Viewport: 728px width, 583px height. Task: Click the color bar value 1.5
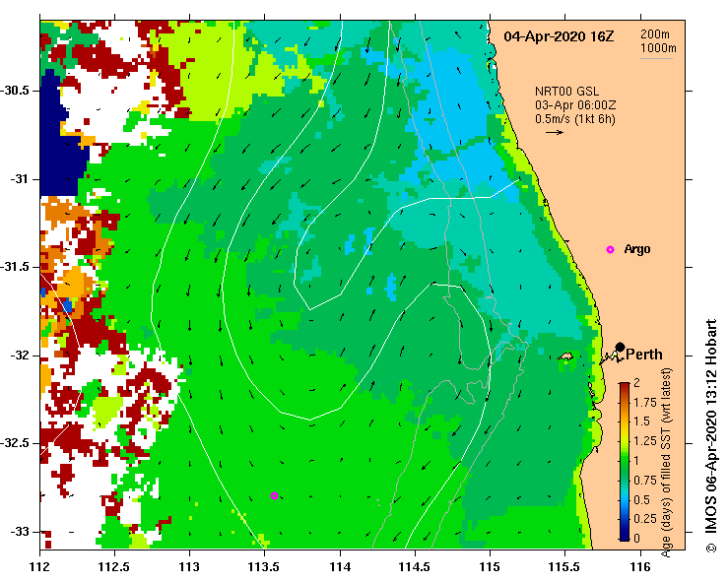[x=641, y=421]
